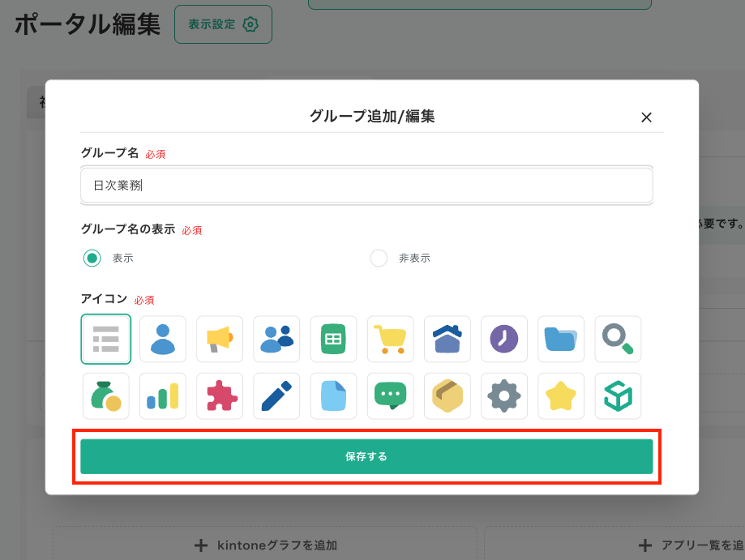Choose the blue person icon
This screenshot has height=560, width=745.
tap(163, 339)
